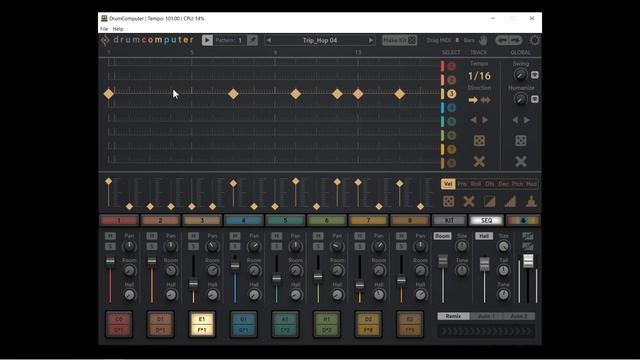Go to the next preset arrow
The height and width of the screenshot is (360, 640).
tap(371, 40)
